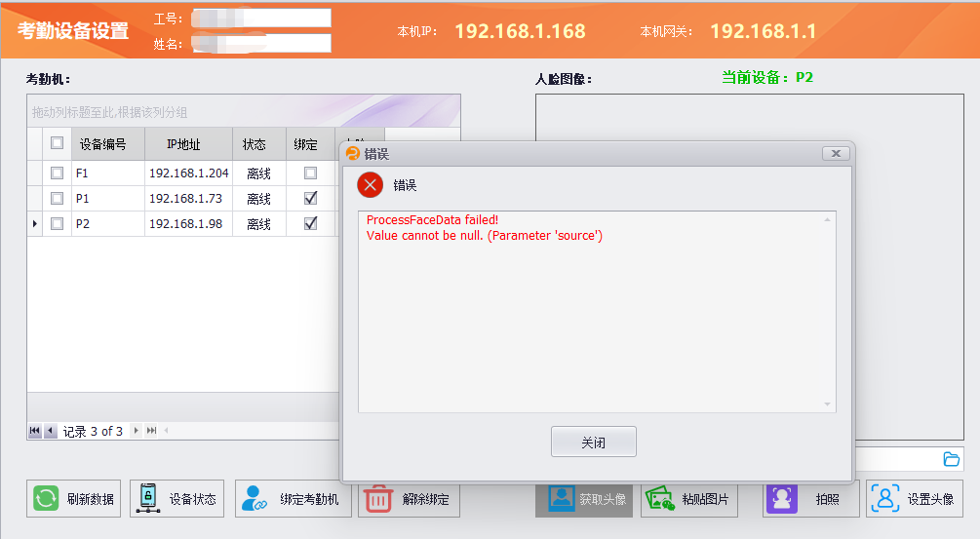Click the 拍照 camera button
The width and height of the screenshot is (980, 539).
pos(810,499)
